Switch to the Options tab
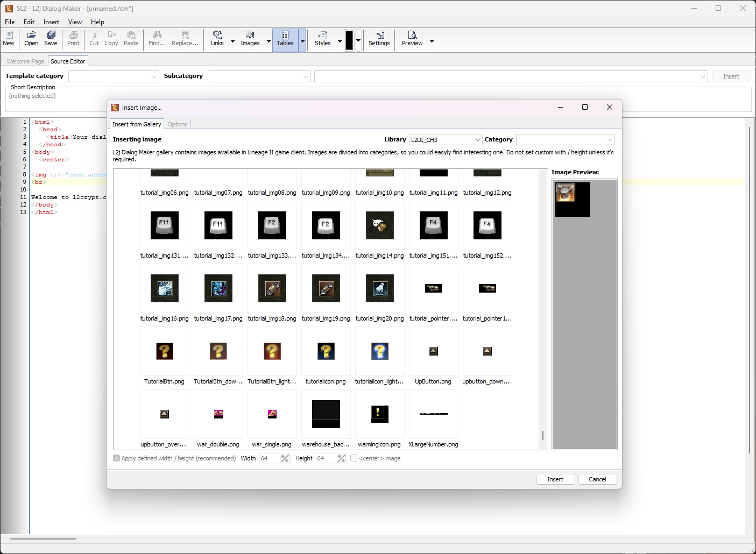This screenshot has width=756, height=554. click(178, 124)
